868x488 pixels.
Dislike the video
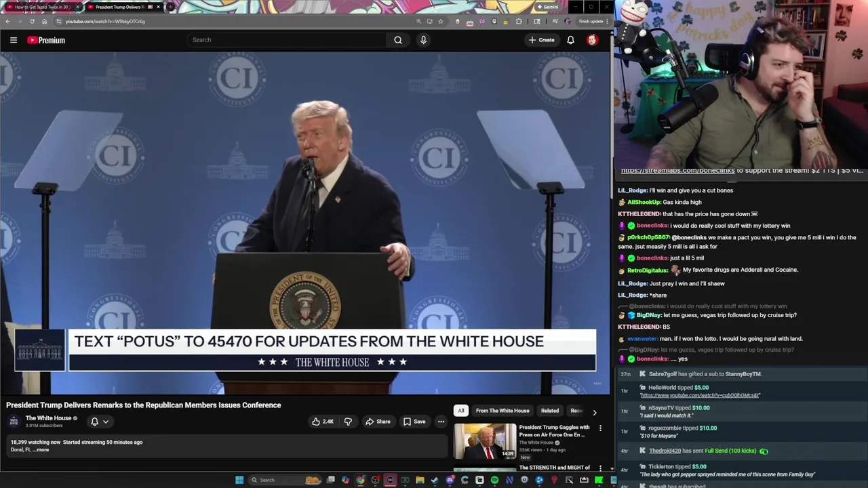tap(348, 422)
